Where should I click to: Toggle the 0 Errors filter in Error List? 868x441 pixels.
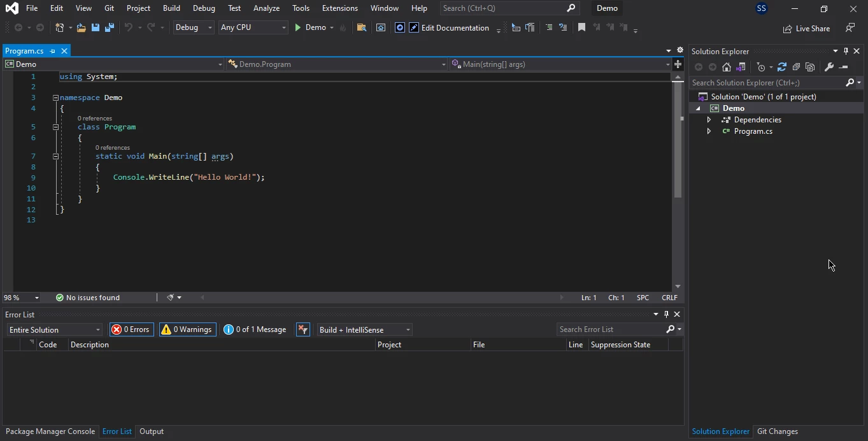131,329
